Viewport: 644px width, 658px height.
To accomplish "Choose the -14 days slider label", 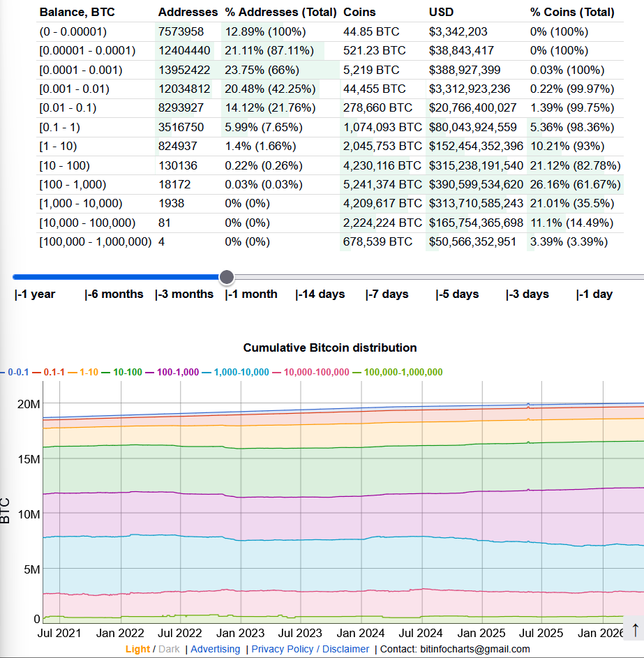I will point(320,294).
